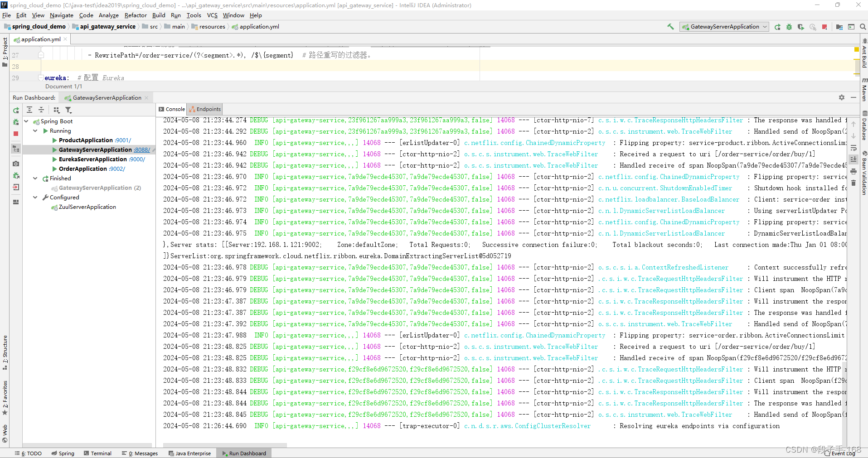Click the Debug icon in Run Dashboard sidebar
The width and height of the screenshot is (868, 458).
click(16, 122)
